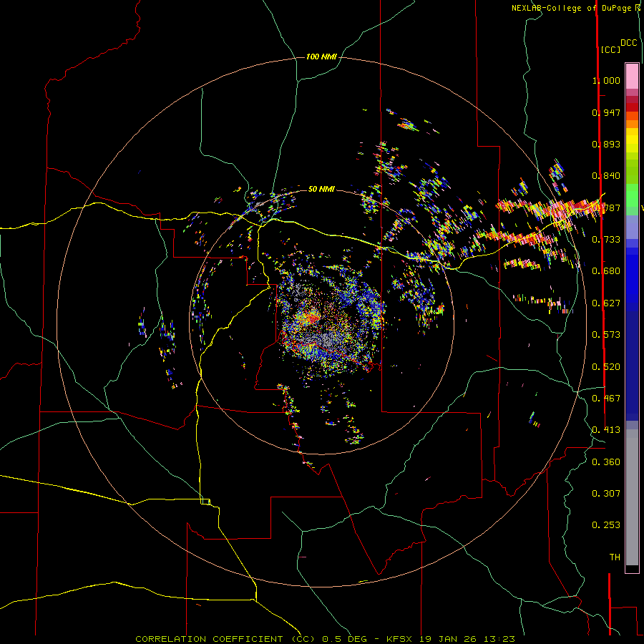Select the 50 NMI range ring label

pyautogui.click(x=321, y=189)
